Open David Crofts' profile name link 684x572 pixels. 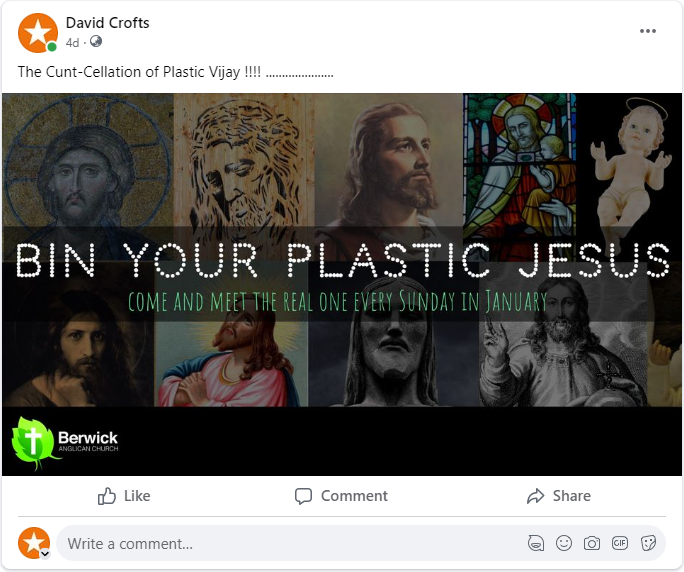click(x=107, y=23)
